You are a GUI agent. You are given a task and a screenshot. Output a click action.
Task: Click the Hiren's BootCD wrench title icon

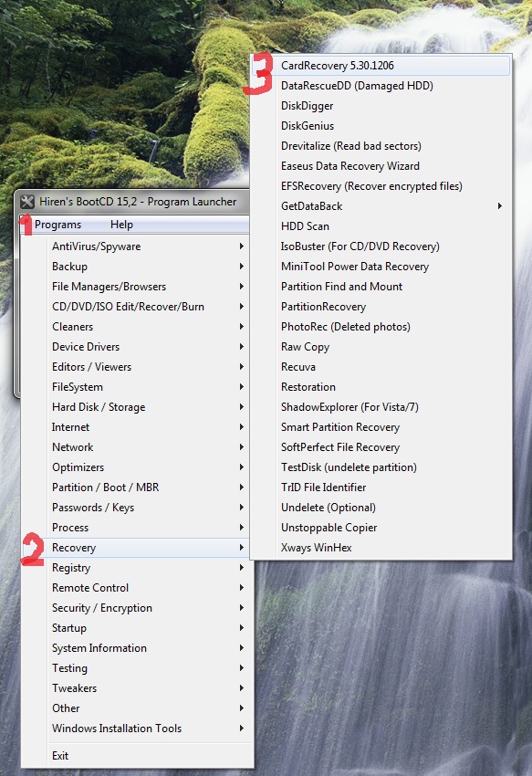tap(27, 202)
